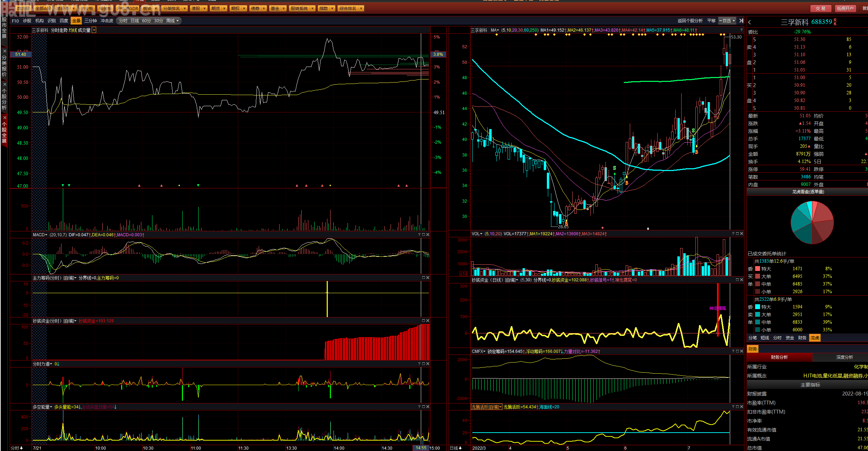Viewport: 868px width, 451px height.
Task: Click the cyan 特大 sell-order swatch
Action: [758, 307]
